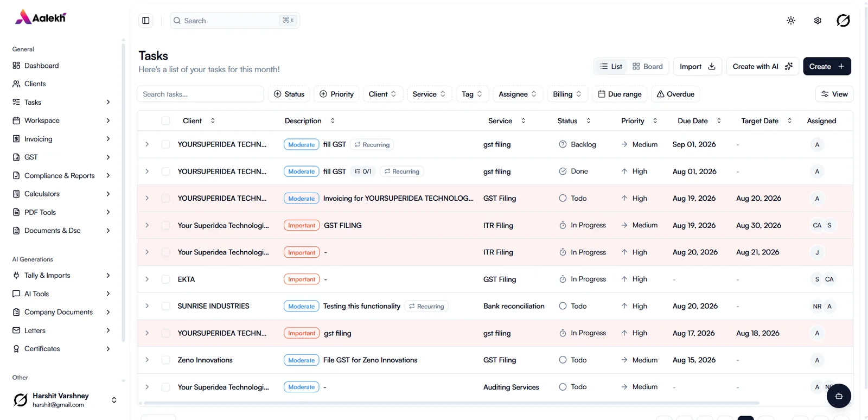
Task: Open the Client filter dropdown
Action: coord(382,94)
